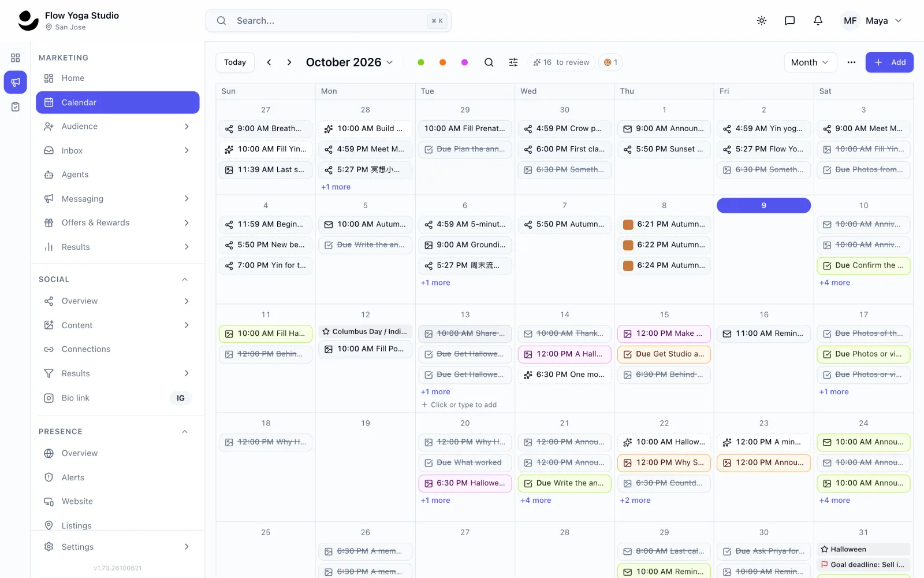The width and height of the screenshot is (924, 578).
Task: Go to next month arrow
Action: click(289, 62)
